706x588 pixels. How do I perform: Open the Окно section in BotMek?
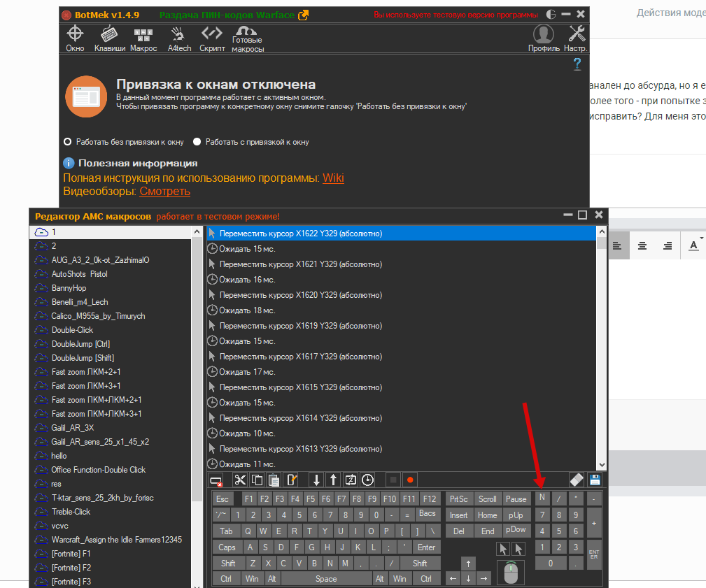[x=75, y=39]
